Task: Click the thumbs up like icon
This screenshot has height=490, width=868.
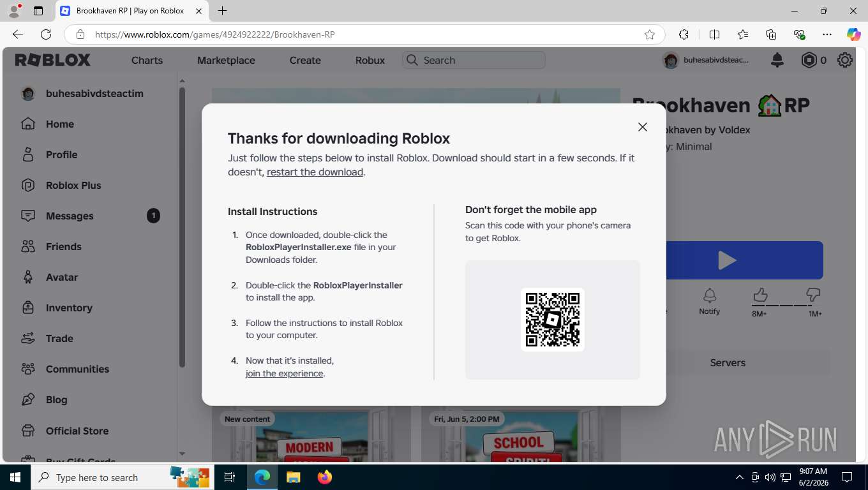Action: (759, 295)
